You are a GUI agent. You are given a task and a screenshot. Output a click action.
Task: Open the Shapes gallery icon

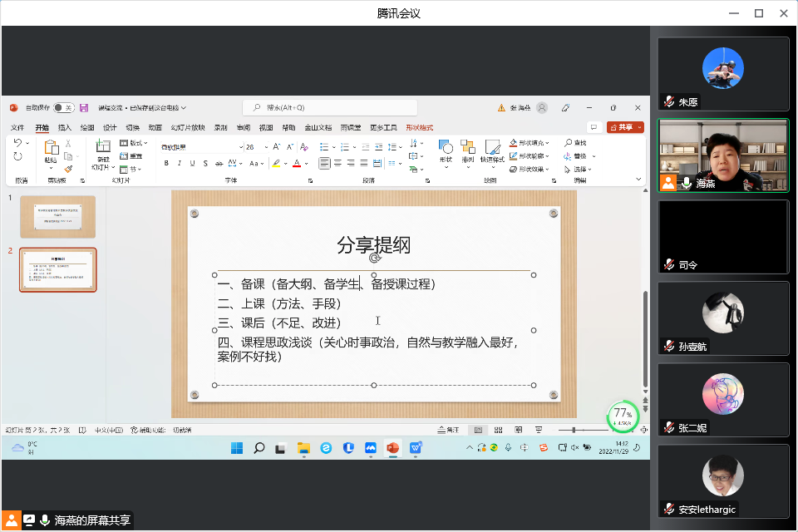click(x=446, y=147)
